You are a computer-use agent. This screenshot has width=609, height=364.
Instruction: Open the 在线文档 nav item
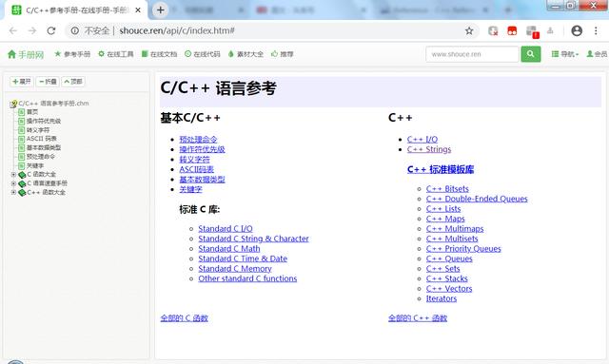pos(159,54)
